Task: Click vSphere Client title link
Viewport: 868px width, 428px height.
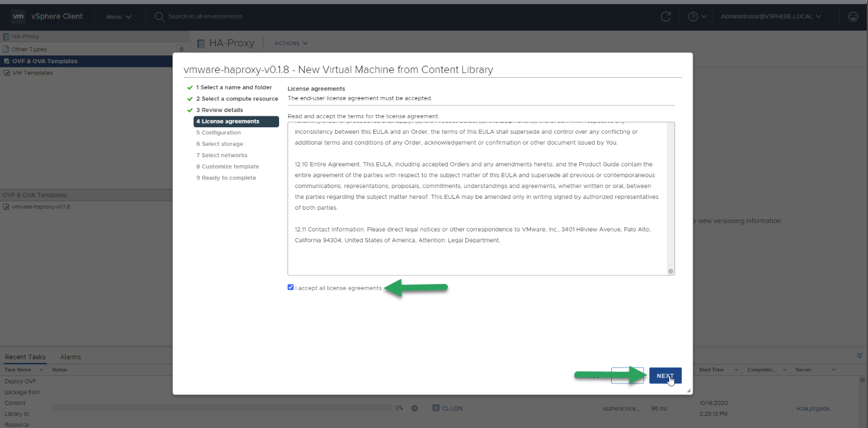Action: 57,16
